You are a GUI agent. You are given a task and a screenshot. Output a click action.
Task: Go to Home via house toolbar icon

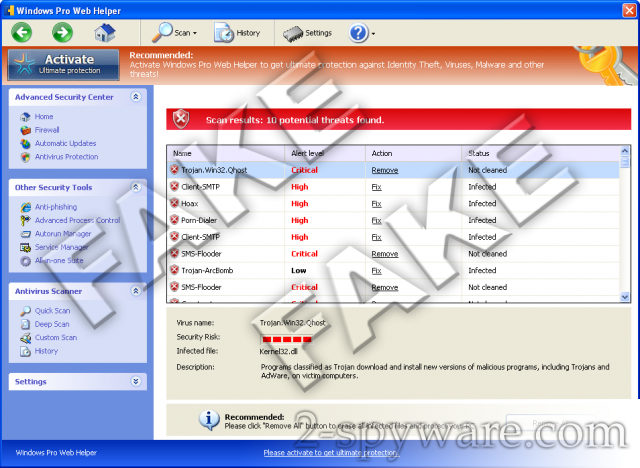coord(104,33)
